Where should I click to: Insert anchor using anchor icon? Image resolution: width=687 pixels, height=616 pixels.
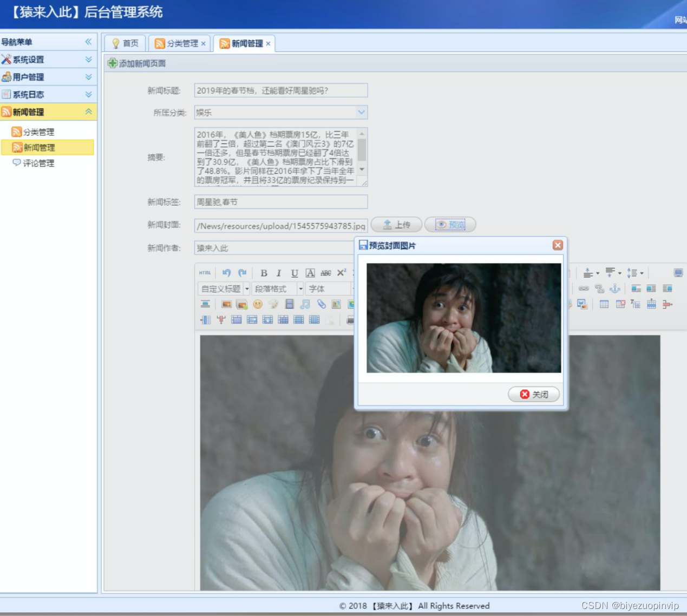(615, 289)
